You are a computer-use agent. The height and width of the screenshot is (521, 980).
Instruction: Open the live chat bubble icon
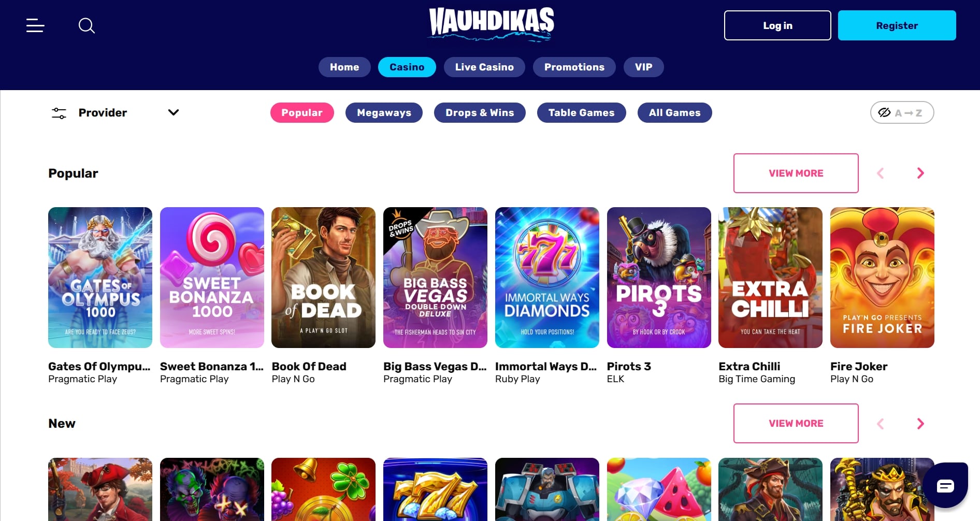pyautogui.click(x=945, y=486)
